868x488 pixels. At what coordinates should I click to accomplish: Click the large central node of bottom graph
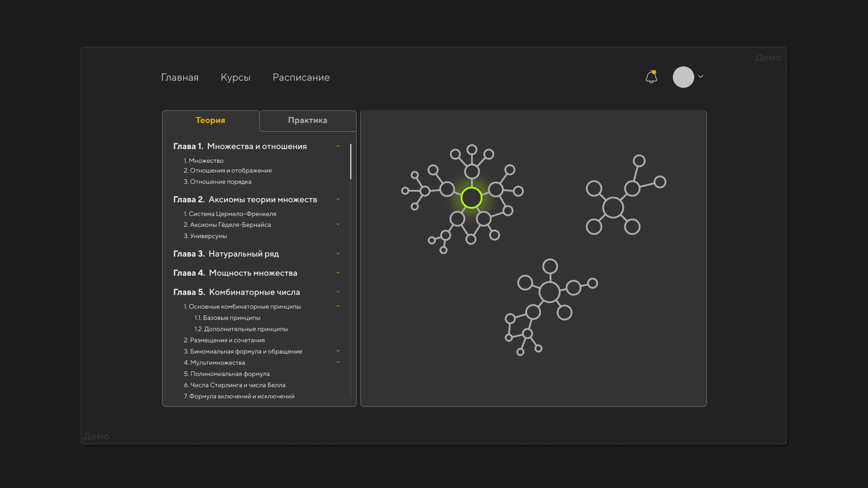pyautogui.click(x=549, y=292)
